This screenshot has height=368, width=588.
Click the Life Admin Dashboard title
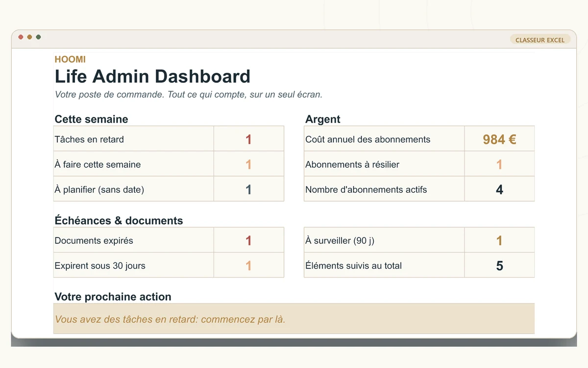pyautogui.click(x=152, y=77)
